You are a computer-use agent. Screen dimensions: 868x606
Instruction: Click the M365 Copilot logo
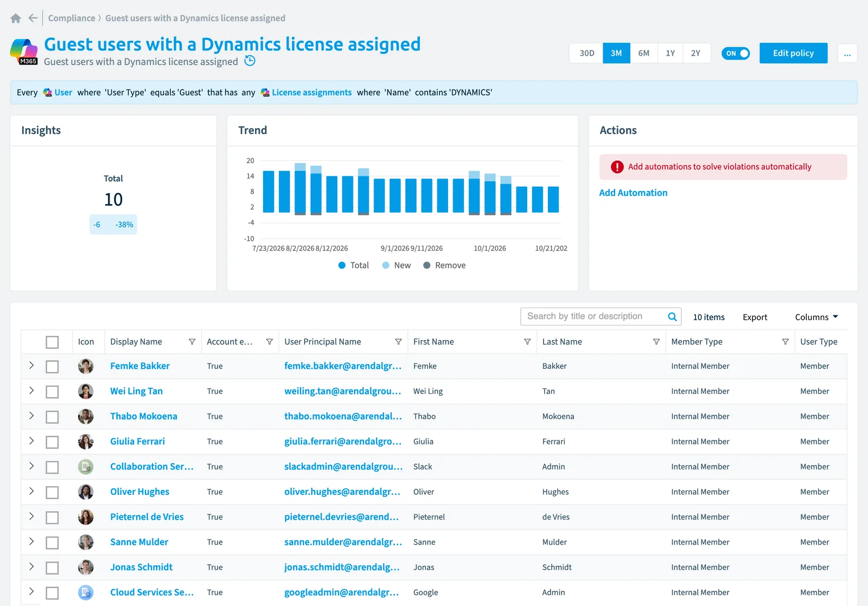(x=24, y=52)
